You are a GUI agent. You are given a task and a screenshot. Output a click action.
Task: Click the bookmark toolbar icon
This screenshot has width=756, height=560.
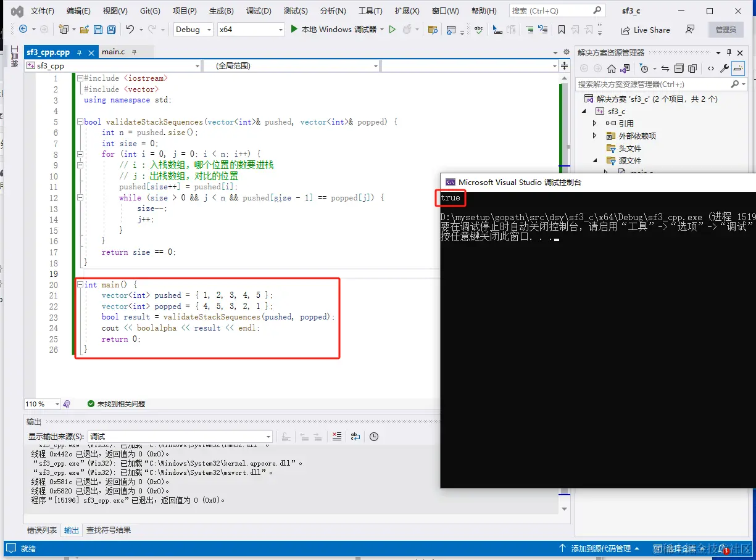pyautogui.click(x=561, y=30)
